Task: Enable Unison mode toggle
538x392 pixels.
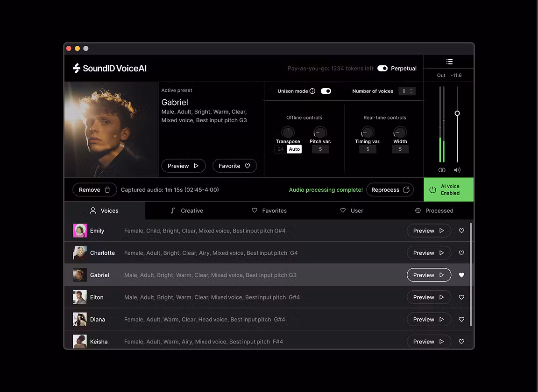Action: (326, 91)
